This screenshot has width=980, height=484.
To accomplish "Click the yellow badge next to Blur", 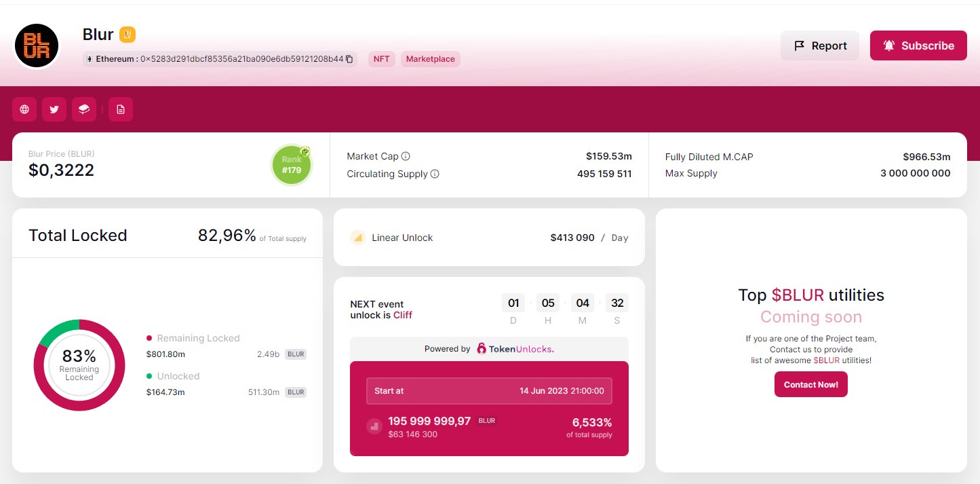I will [128, 34].
